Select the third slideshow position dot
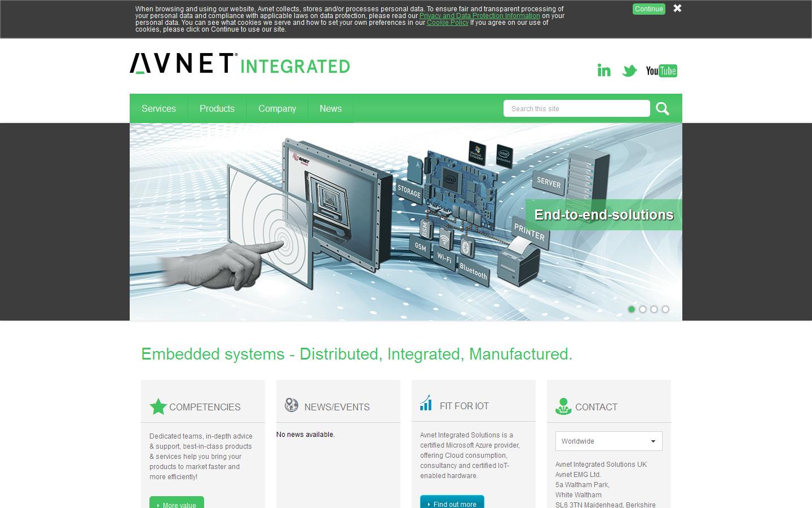 click(654, 309)
